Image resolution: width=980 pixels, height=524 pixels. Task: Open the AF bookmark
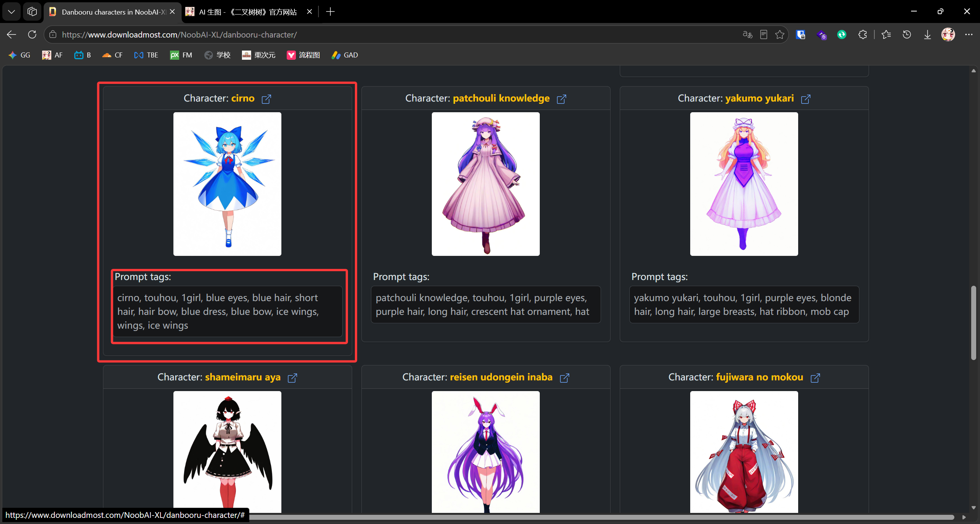(52, 55)
